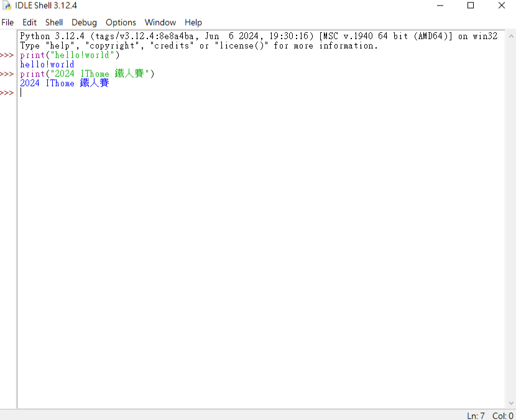The width and height of the screenshot is (516, 420).
Task: Maximize the IDLE Shell window
Action: [471, 5]
